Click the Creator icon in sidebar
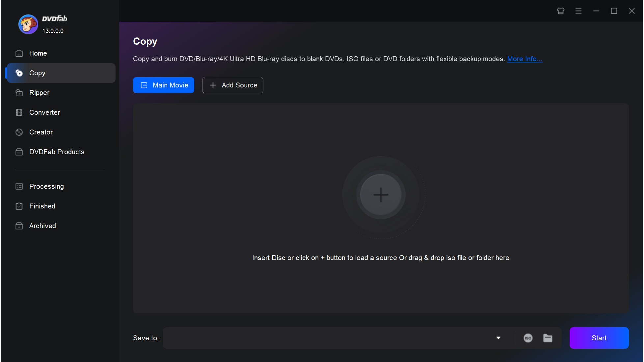 tap(19, 132)
